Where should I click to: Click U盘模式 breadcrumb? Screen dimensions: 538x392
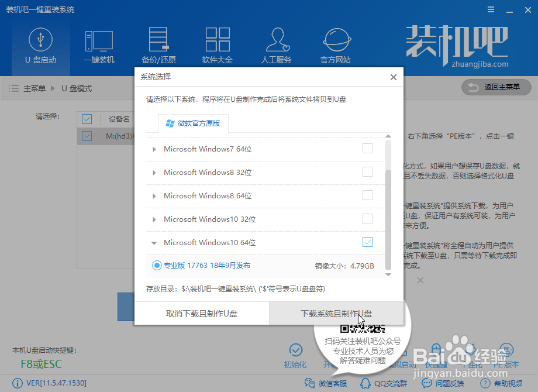(x=77, y=88)
